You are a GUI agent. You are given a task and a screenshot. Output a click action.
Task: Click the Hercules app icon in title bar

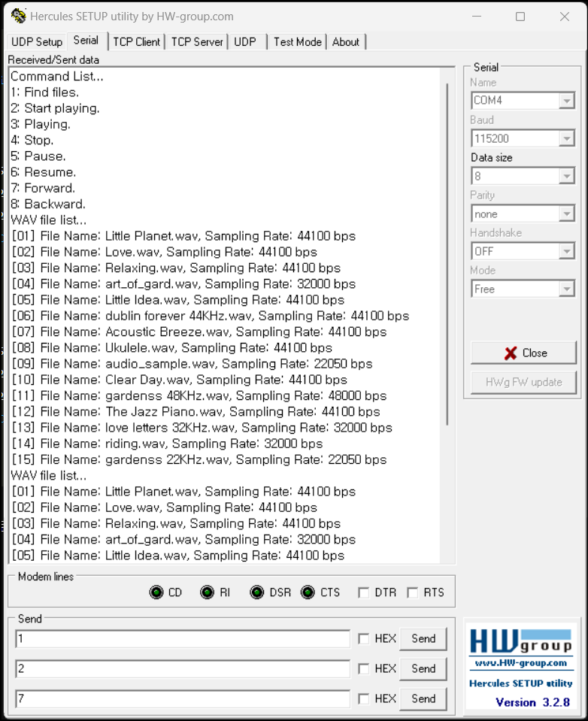18,16
